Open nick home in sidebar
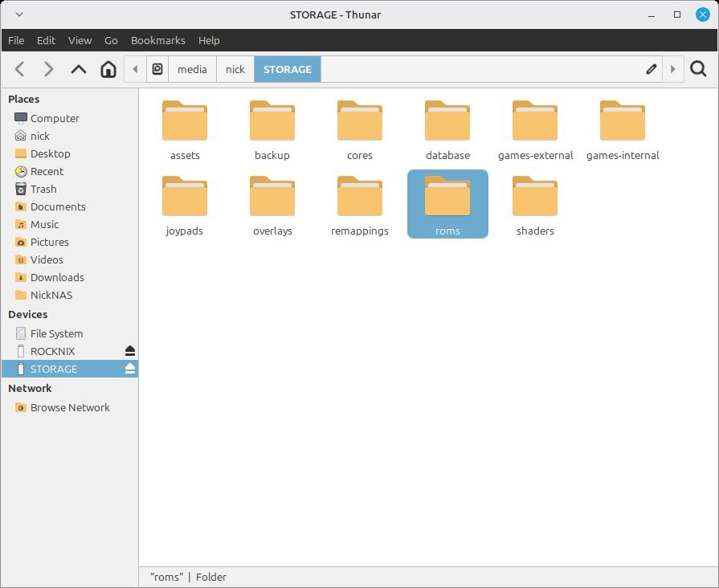Screen dimensions: 719x588 pos(70,137)
